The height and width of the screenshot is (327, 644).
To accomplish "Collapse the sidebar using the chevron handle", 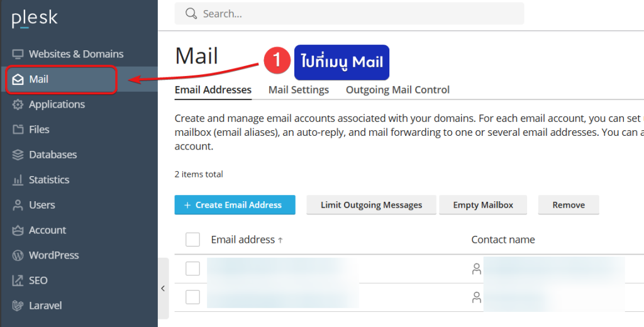I will pos(163,289).
